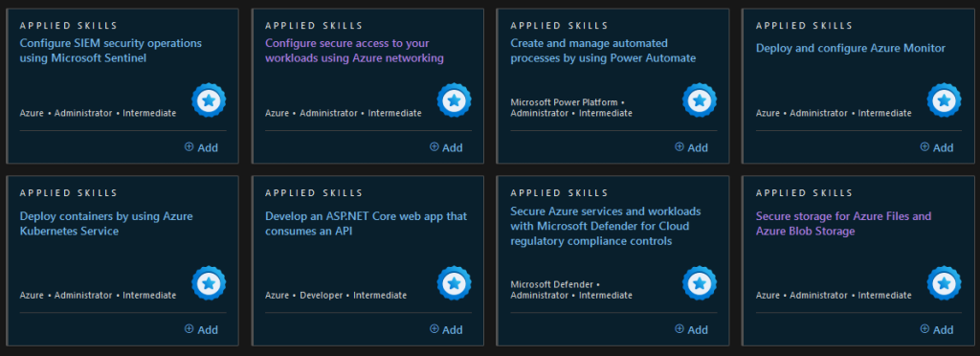Open Develop an ASP.NET Core web app link
The height and width of the screenshot is (356, 980).
[367, 224]
